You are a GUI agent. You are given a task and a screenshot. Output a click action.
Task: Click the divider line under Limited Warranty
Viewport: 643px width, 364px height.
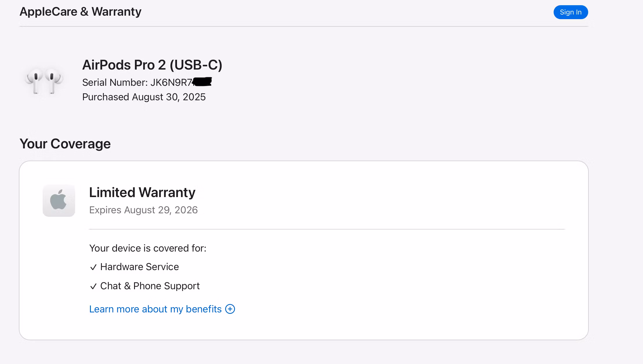(x=327, y=229)
